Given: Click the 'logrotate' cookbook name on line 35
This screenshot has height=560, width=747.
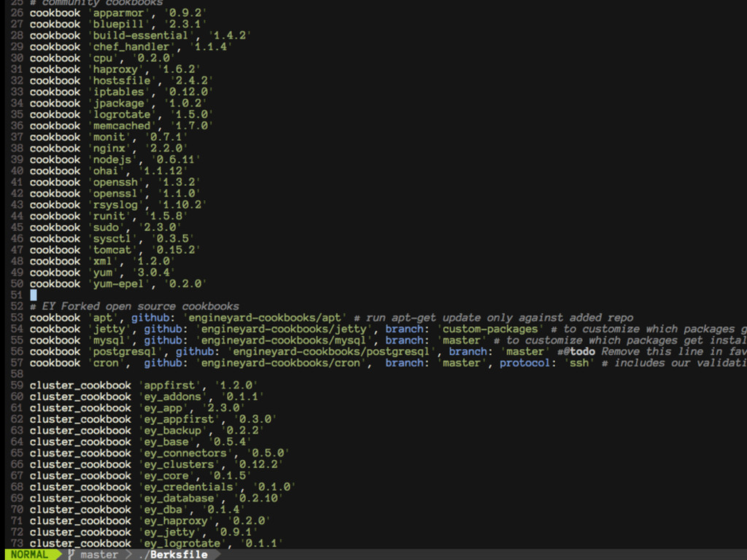Looking at the screenshot, I should (122, 114).
